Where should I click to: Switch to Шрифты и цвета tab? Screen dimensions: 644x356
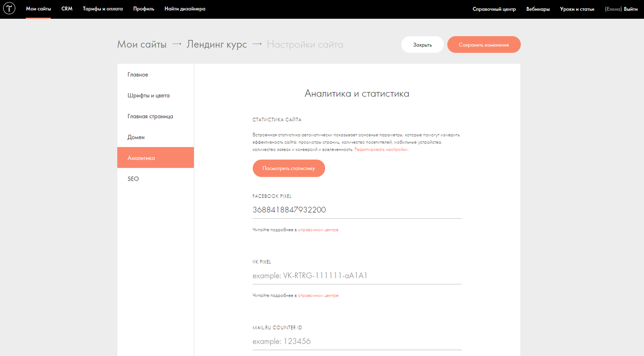click(155, 95)
